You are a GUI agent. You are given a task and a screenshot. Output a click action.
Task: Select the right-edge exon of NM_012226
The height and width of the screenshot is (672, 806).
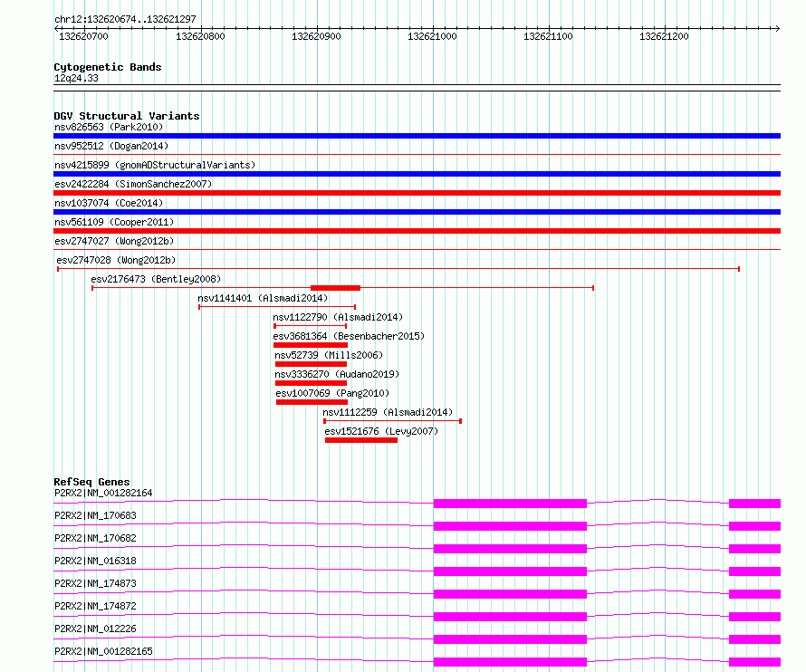pyautogui.click(x=755, y=639)
